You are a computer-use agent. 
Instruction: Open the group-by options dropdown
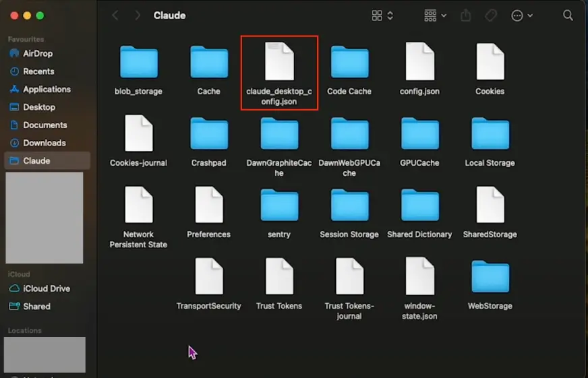tap(435, 15)
